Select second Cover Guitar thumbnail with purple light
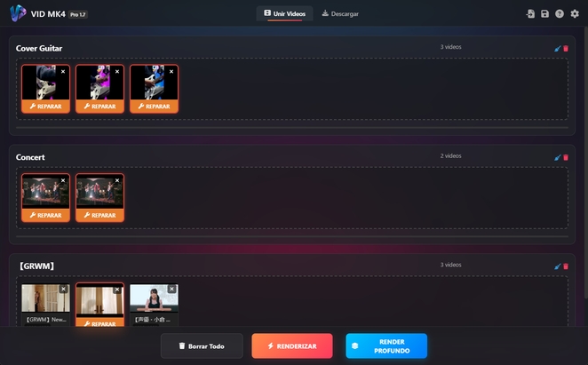This screenshot has width=588, height=365. 99,83
